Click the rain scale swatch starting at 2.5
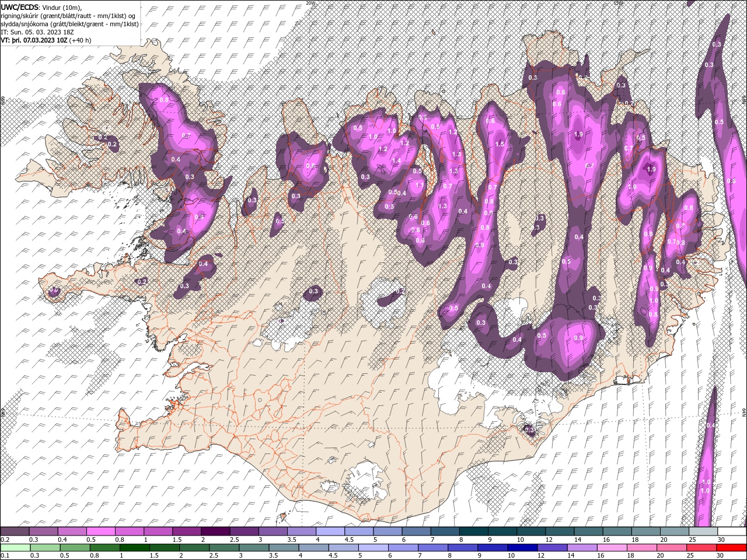The image size is (747, 560). tap(224, 548)
